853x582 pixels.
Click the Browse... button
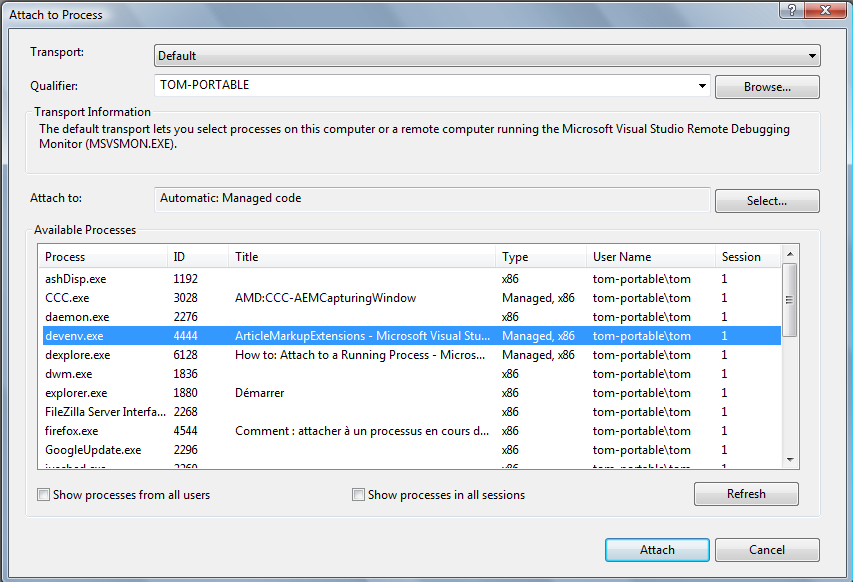point(767,87)
